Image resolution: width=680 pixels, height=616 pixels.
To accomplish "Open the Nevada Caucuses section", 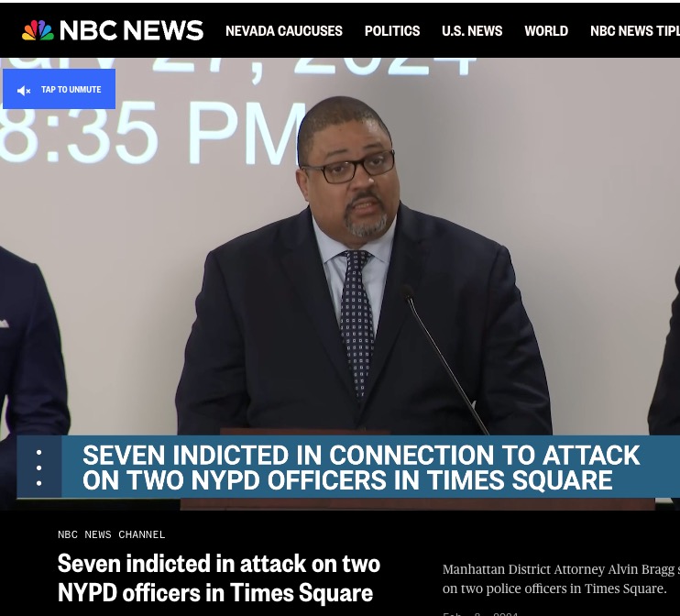I will pos(283,31).
